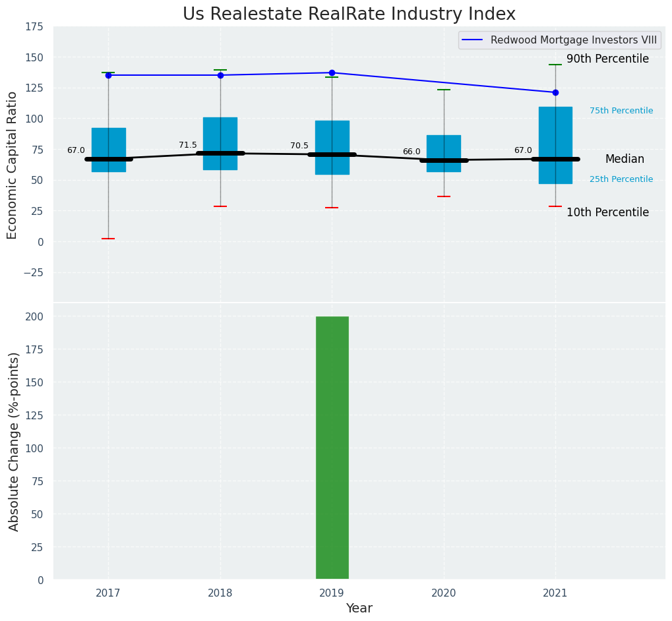Click the tall green bar for 2019
The image size is (672, 621).
[x=332, y=448]
